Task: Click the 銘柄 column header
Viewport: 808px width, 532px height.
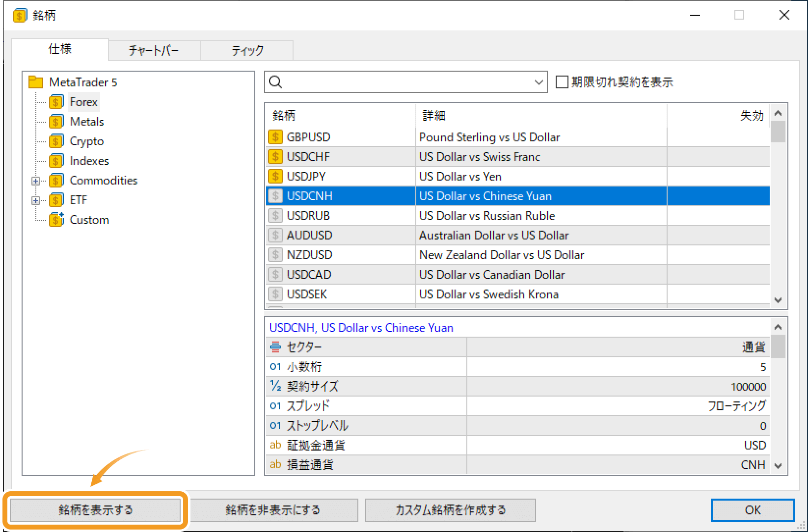Action: [x=341, y=115]
